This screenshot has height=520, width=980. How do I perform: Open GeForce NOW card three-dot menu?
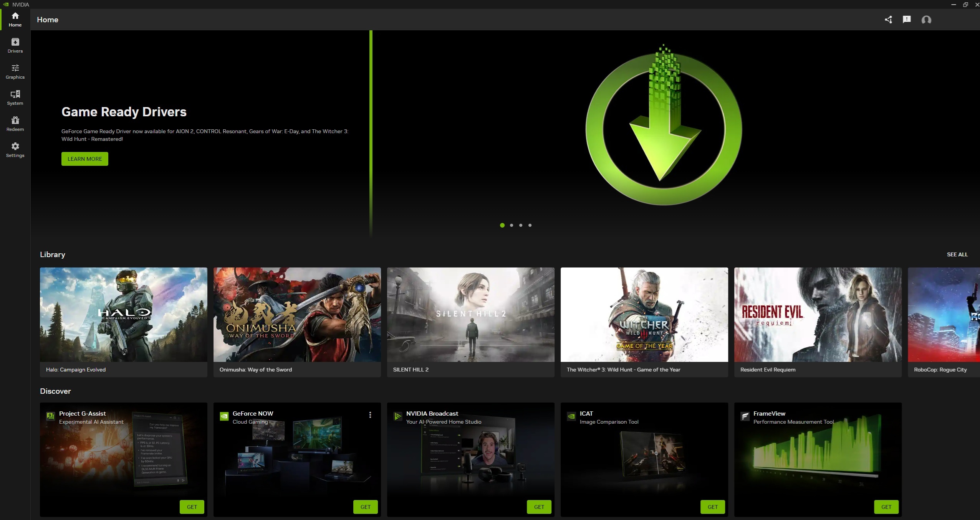pos(370,415)
